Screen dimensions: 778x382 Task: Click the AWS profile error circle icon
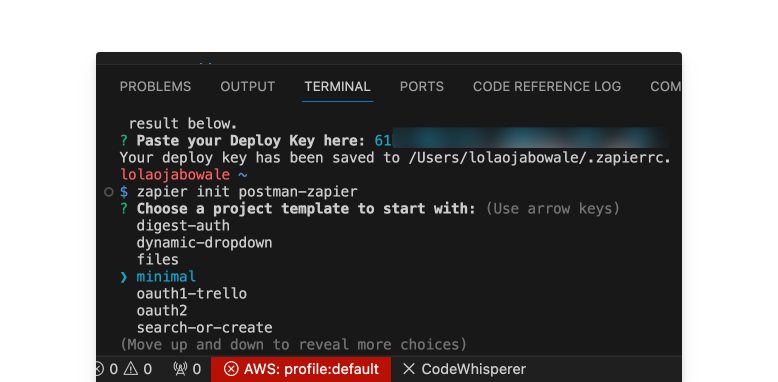pyautogui.click(x=231, y=369)
